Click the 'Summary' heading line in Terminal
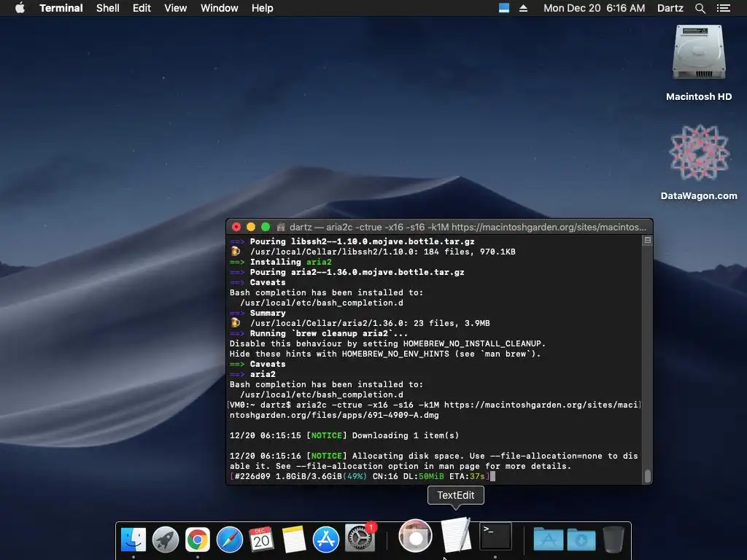The image size is (747, 560). (258, 313)
